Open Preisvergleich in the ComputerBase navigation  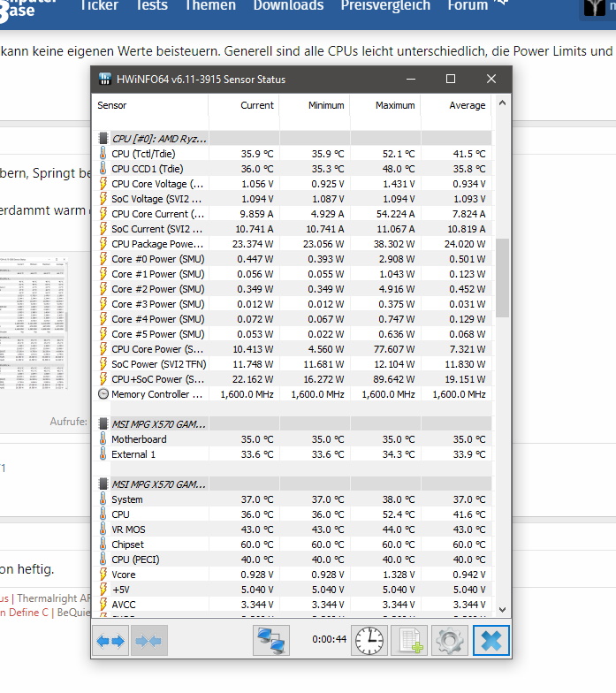point(385,5)
